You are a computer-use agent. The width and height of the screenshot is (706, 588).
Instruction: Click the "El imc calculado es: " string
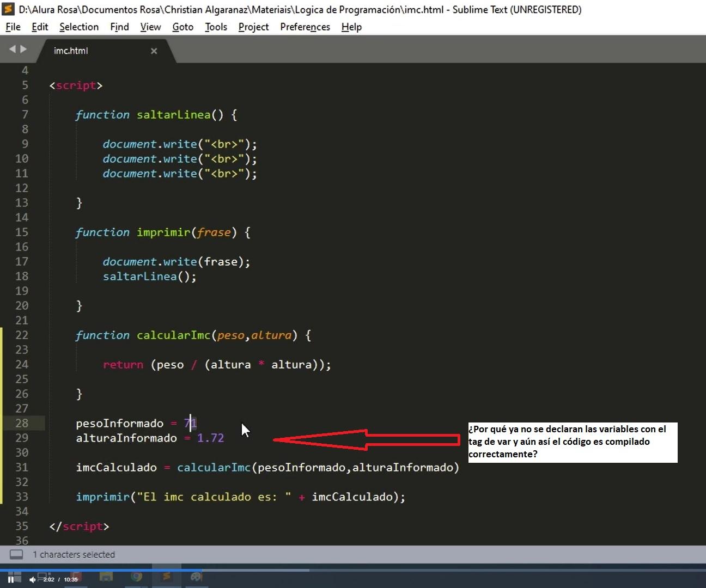(214, 497)
